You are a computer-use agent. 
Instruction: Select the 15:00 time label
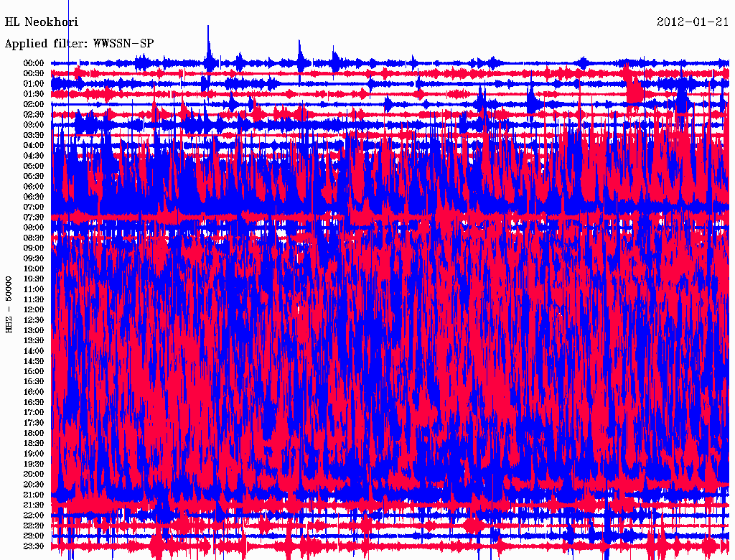point(34,371)
